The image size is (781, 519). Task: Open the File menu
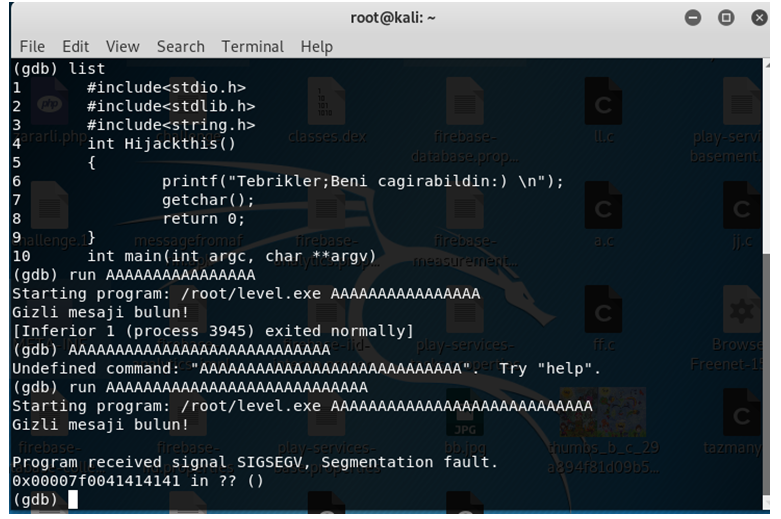(x=32, y=46)
